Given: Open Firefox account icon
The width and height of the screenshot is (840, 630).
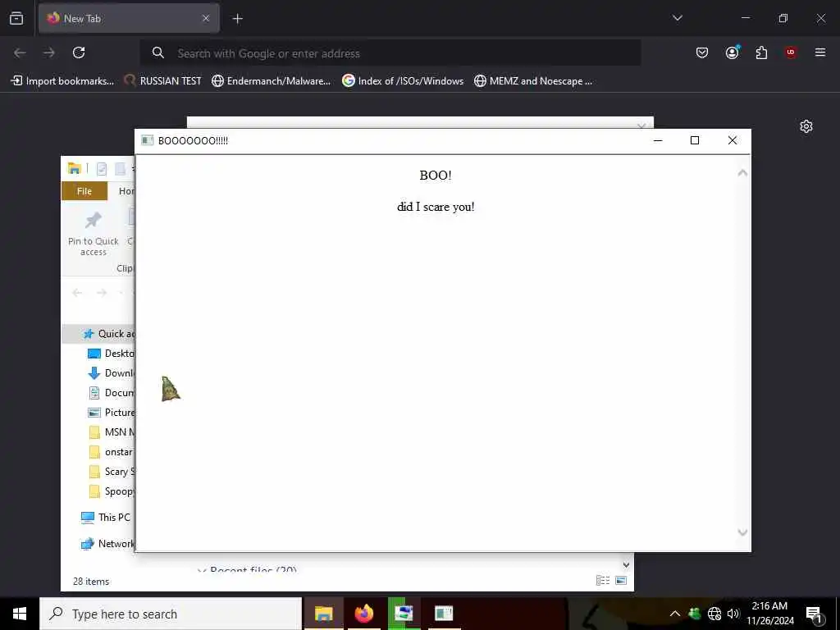Looking at the screenshot, I should 732,52.
